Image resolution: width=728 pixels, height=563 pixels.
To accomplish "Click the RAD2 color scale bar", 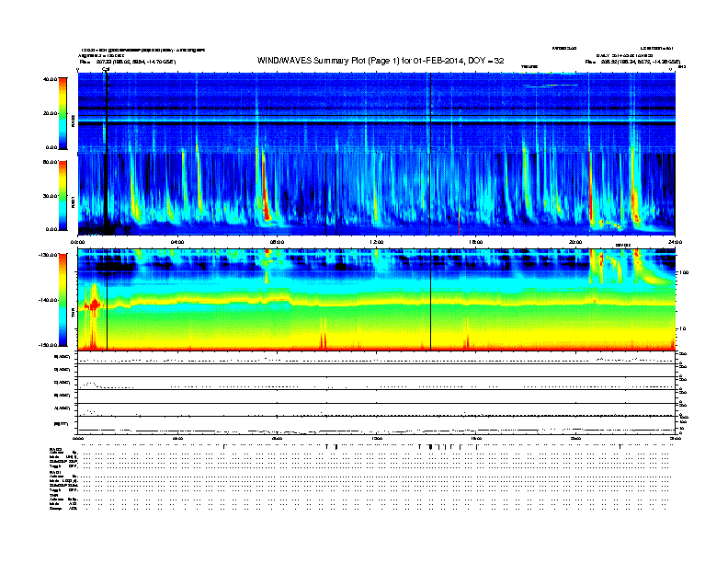I will point(63,113).
